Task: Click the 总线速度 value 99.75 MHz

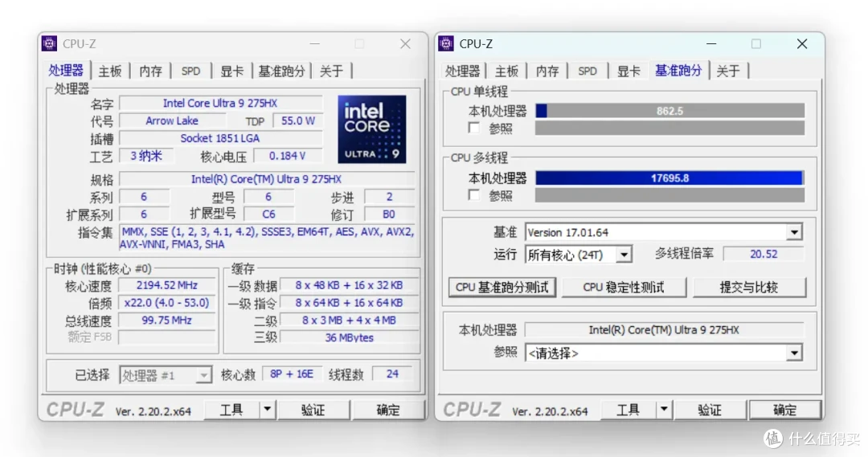Action: (166, 320)
